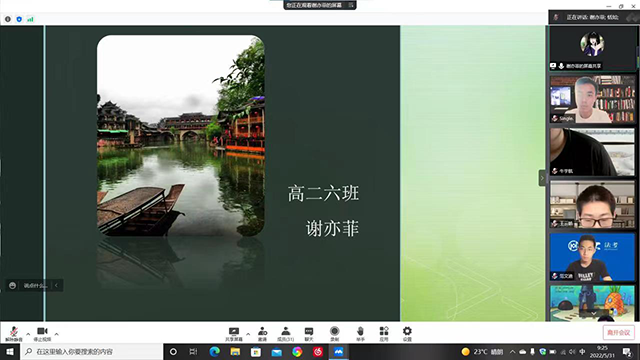Select the SpongeBob cartoon video tile
This screenshot has height=360, width=640.
click(x=592, y=303)
